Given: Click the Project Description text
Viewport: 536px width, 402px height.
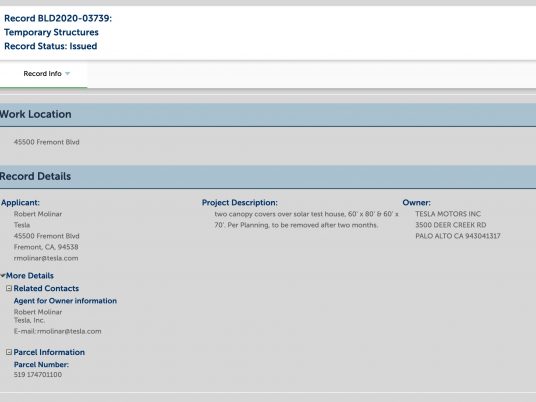Looking at the screenshot, I should point(306,219).
